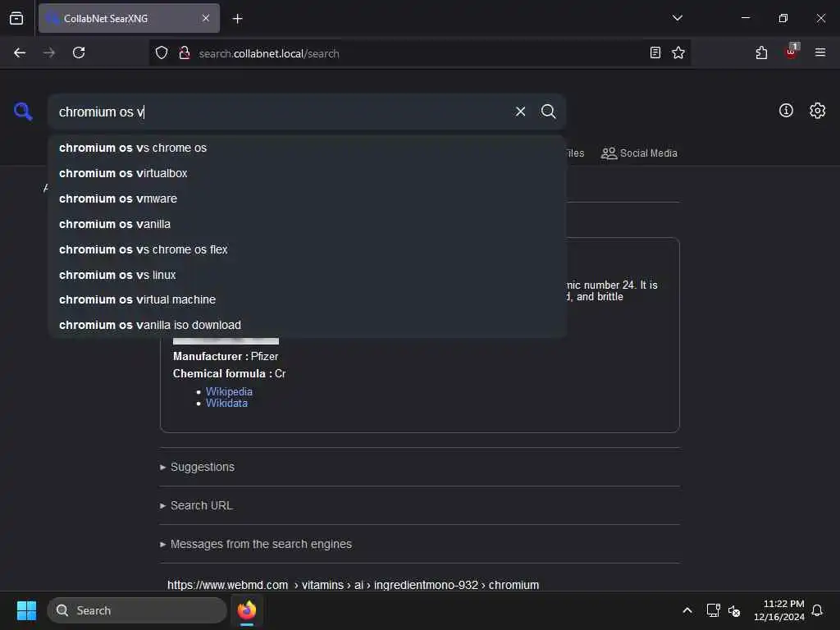Click the SearXNG magnifier logo

[x=23, y=112]
